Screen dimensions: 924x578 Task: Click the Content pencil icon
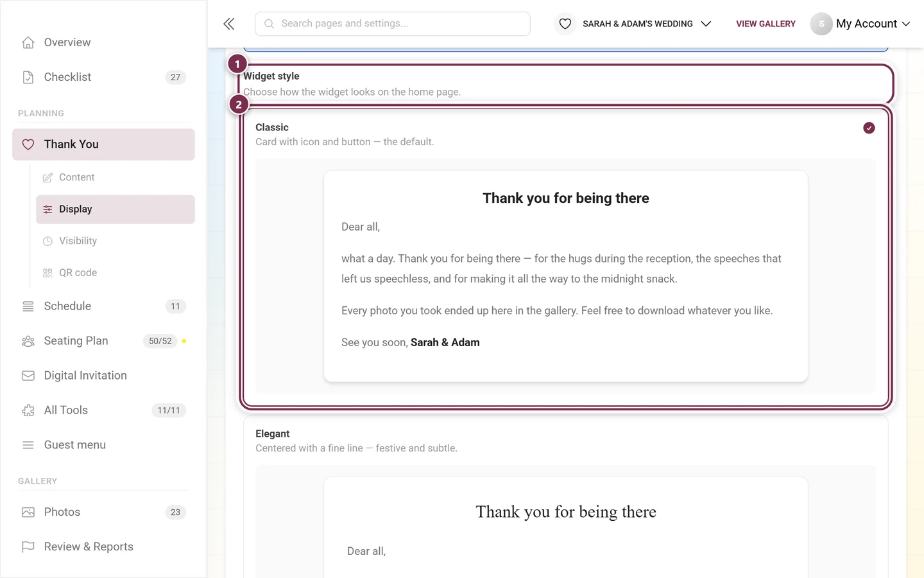pyautogui.click(x=47, y=177)
